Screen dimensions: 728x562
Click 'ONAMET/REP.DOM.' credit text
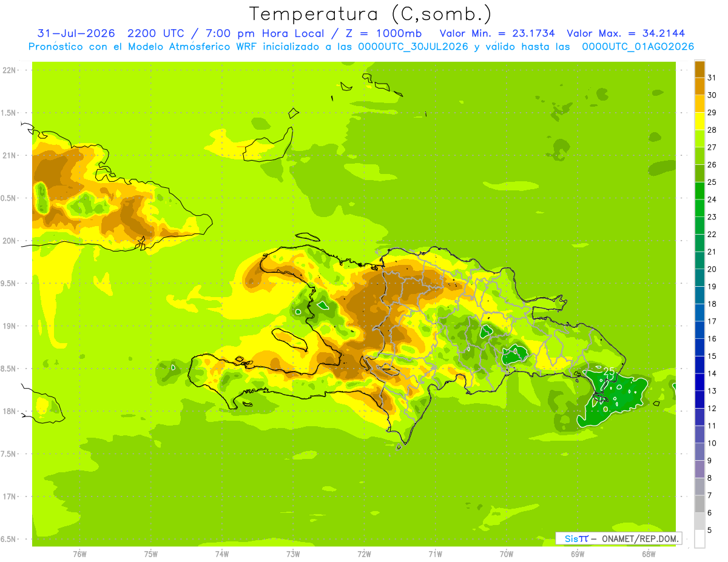tap(639, 538)
